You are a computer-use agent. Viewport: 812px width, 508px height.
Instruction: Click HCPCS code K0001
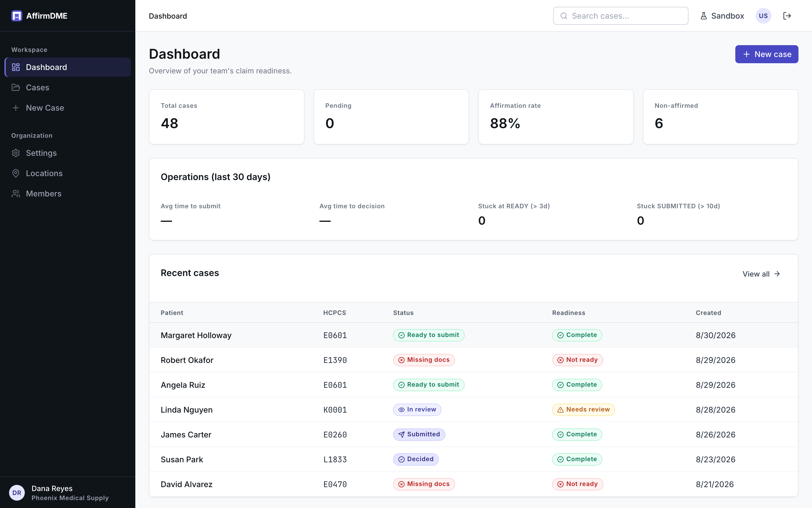point(335,410)
